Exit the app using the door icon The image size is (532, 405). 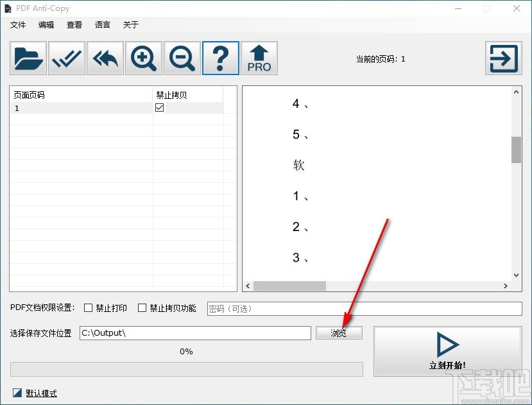point(503,58)
